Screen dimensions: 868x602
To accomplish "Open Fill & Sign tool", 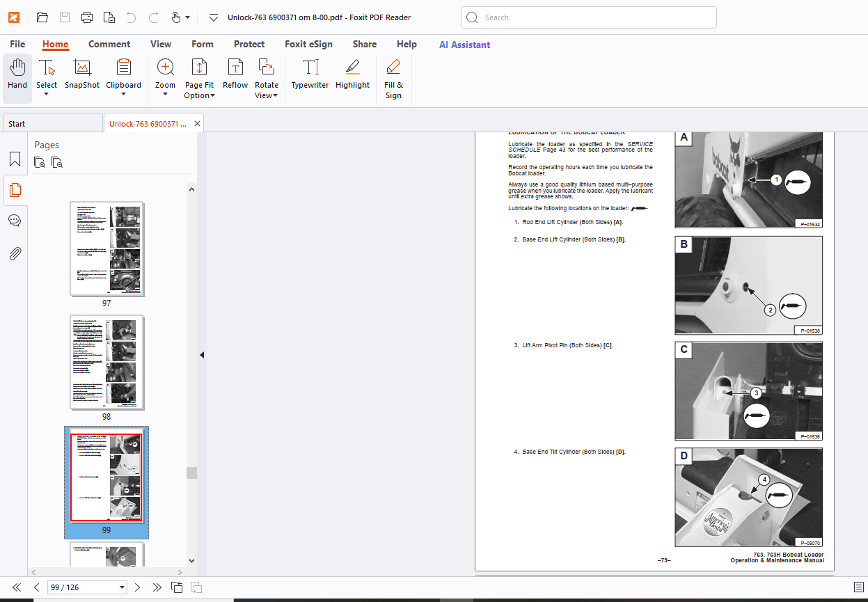I will click(393, 78).
